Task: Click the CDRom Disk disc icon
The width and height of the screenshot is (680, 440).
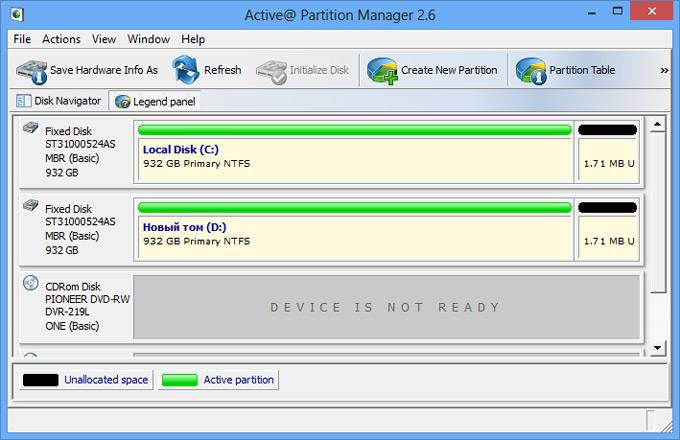Action: (30, 283)
